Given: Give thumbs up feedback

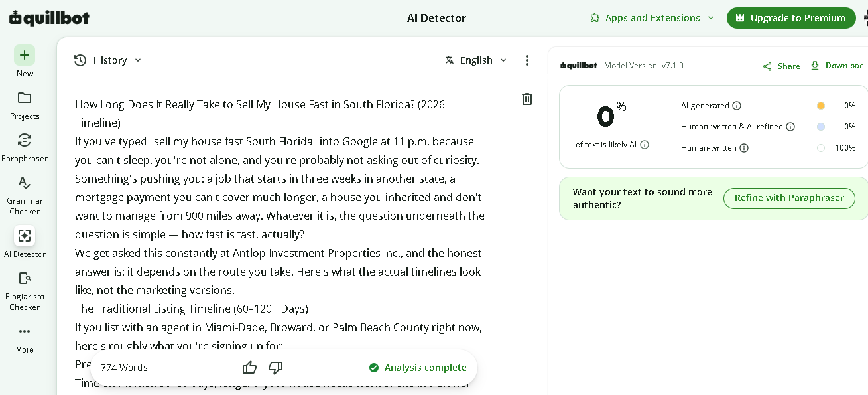Looking at the screenshot, I should [x=249, y=368].
